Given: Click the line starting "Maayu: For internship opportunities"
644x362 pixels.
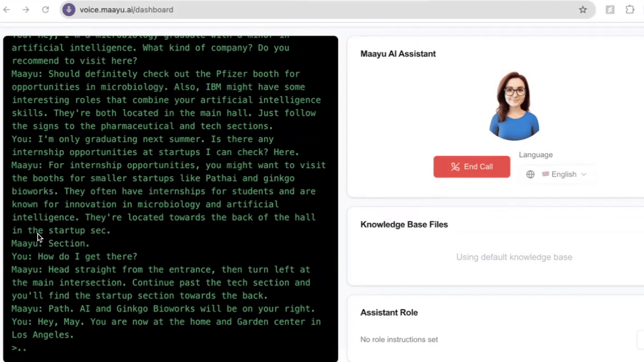Looking at the screenshot, I should point(169,165).
